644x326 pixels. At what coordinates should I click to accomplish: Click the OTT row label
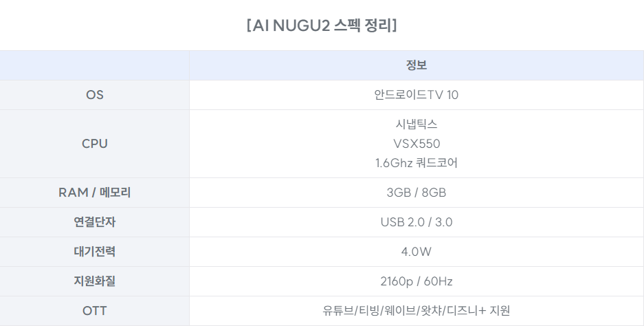click(x=94, y=311)
